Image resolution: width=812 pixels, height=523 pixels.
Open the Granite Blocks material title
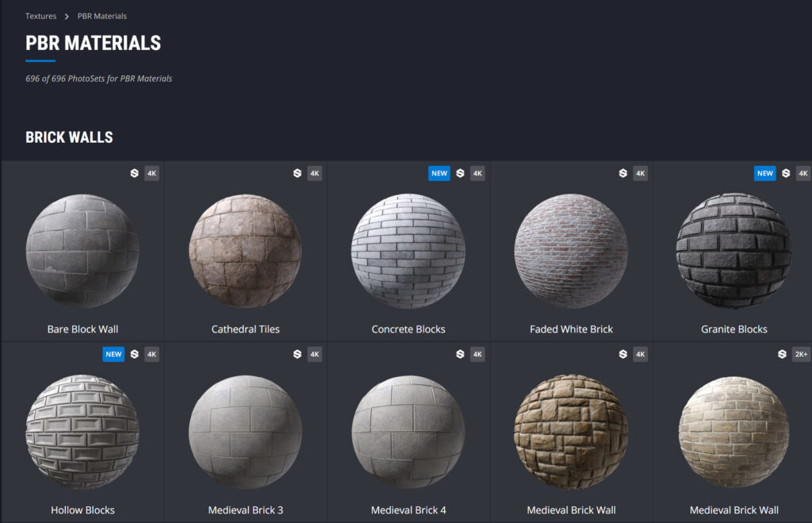734,329
